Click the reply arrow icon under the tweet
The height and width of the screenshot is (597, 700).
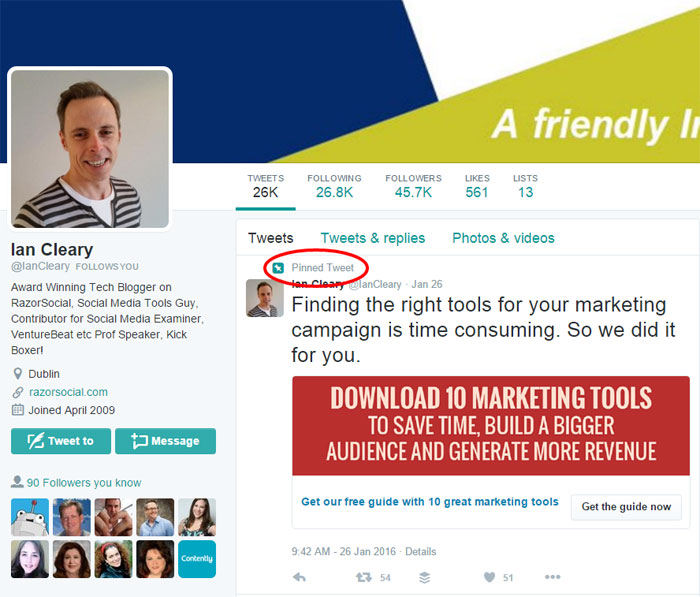tap(299, 577)
